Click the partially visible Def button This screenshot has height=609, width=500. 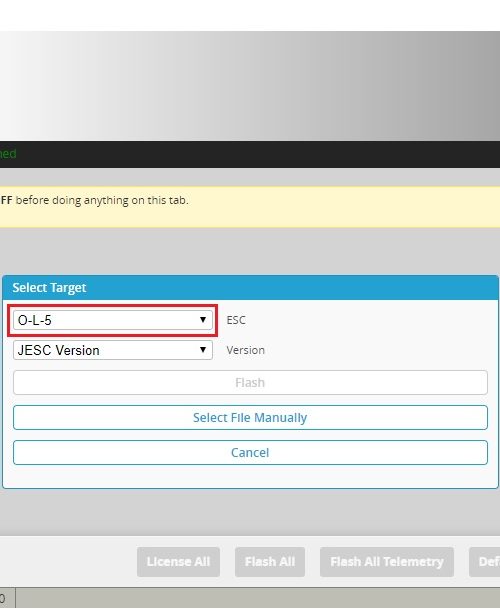[485, 562]
